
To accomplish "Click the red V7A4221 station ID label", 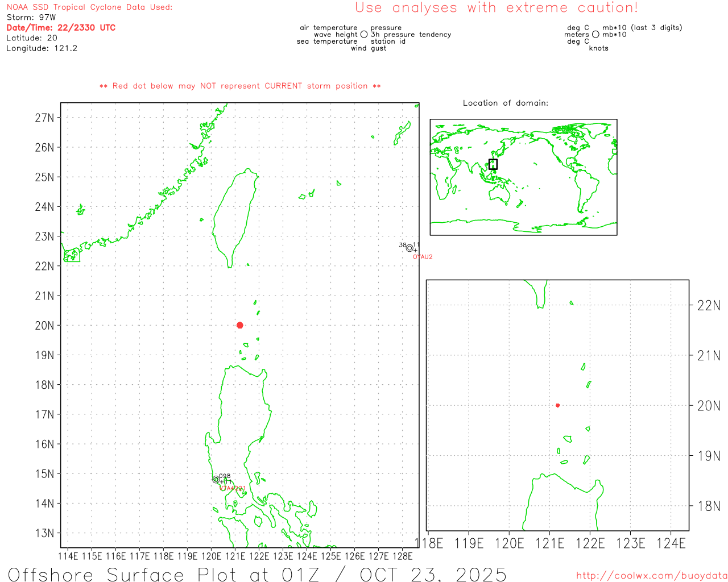I will tap(233, 488).
